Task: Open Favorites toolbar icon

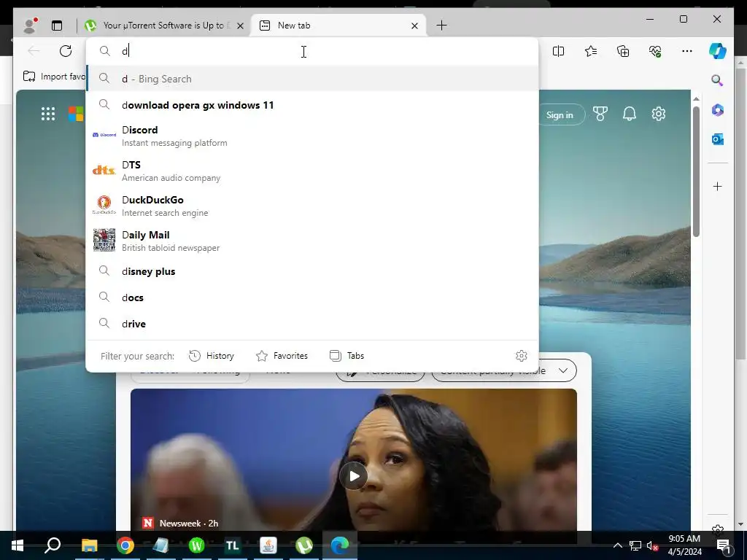Action: tap(591, 51)
